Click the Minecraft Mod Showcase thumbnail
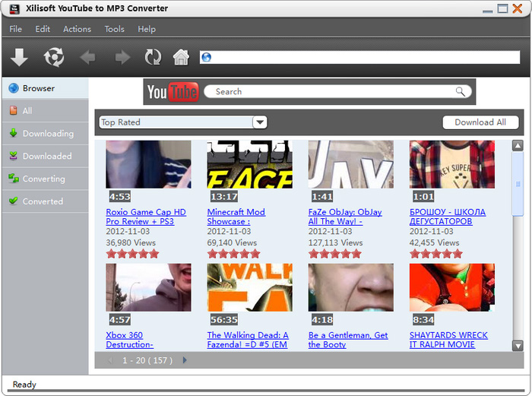This screenshot has height=396, width=532. (250, 165)
